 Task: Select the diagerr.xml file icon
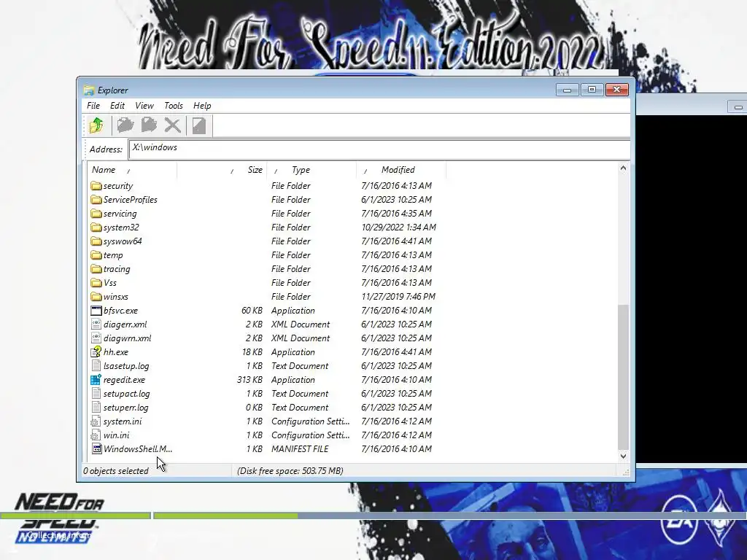point(96,324)
